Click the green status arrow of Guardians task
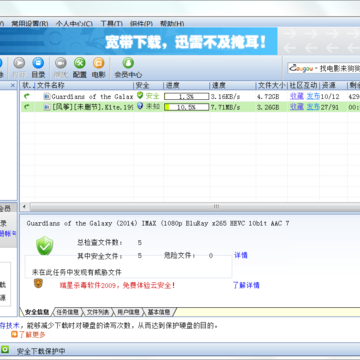This screenshot has height=360, width=360. point(27,96)
